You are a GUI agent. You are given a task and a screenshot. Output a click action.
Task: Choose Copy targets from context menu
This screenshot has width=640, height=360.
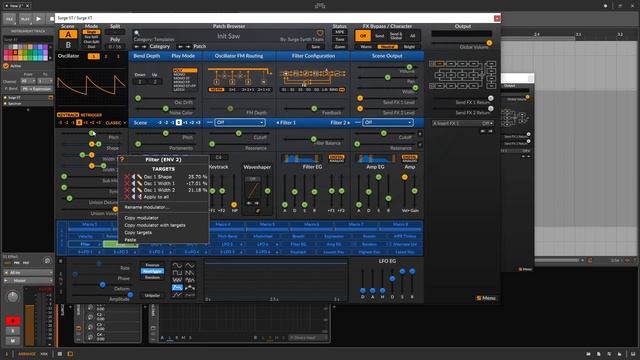pos(138,233)
